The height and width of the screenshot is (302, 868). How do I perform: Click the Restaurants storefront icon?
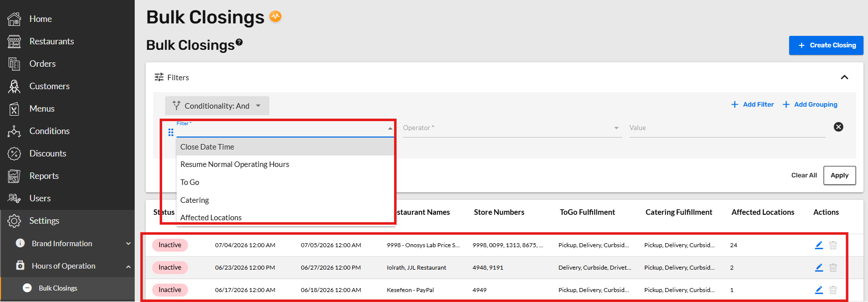(x=14, y=41)
